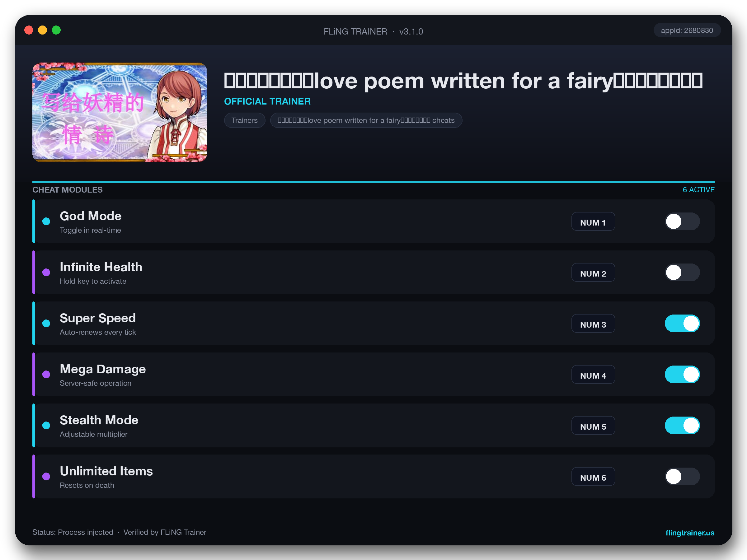The width and height of the screenshot is (747, 560).
Task: Select the Super Speed title text
Action: click(98, 318)
